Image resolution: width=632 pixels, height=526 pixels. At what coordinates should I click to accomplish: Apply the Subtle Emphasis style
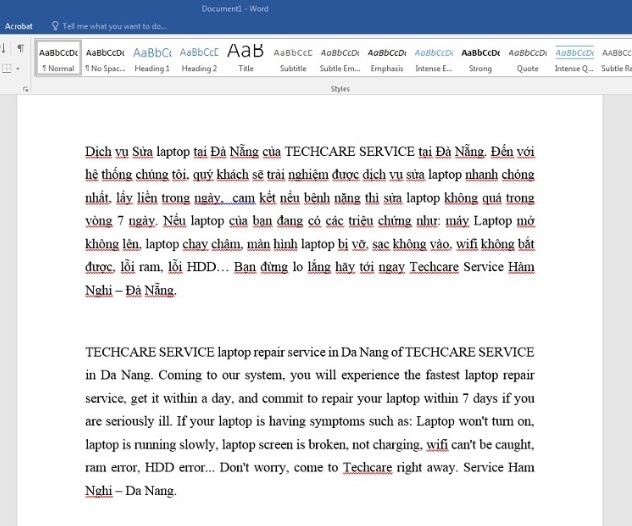pos(340,58)
